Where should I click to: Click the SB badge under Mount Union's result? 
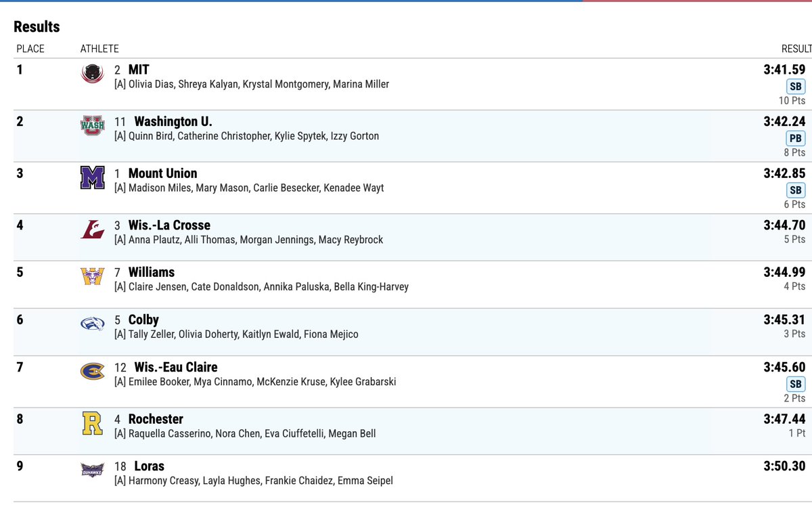(x=796, y=190)
